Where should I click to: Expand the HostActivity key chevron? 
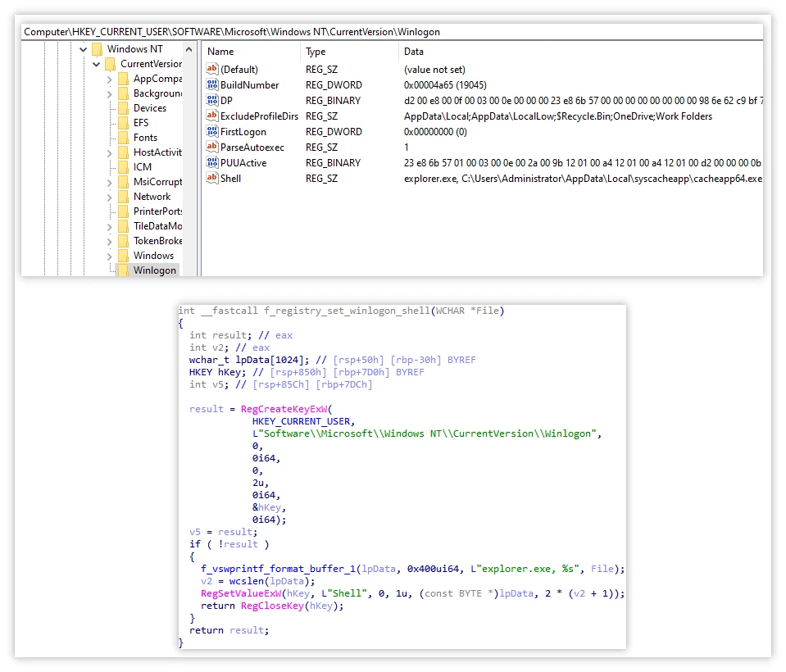(x=109, y=153)
